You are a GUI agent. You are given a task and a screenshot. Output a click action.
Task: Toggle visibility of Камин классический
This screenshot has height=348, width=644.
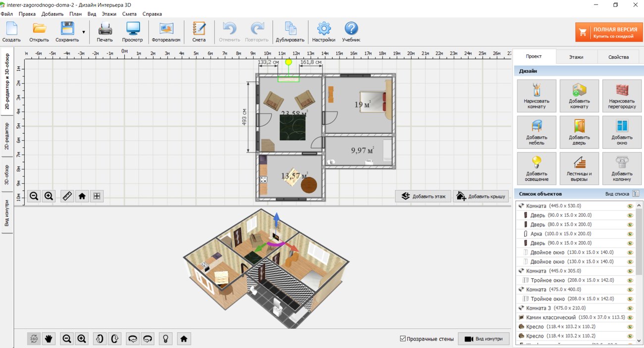pyautogui.click(x=631, y=317)
